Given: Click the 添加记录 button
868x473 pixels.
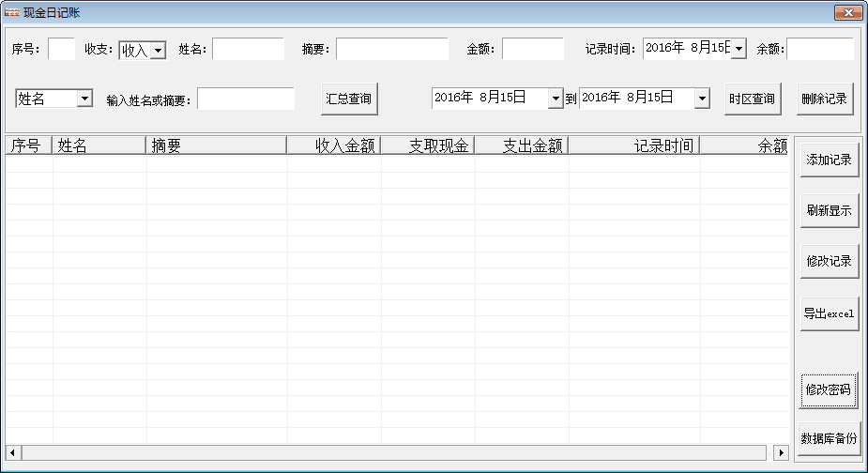Looking at the screenshot, I should click(830, 160).
